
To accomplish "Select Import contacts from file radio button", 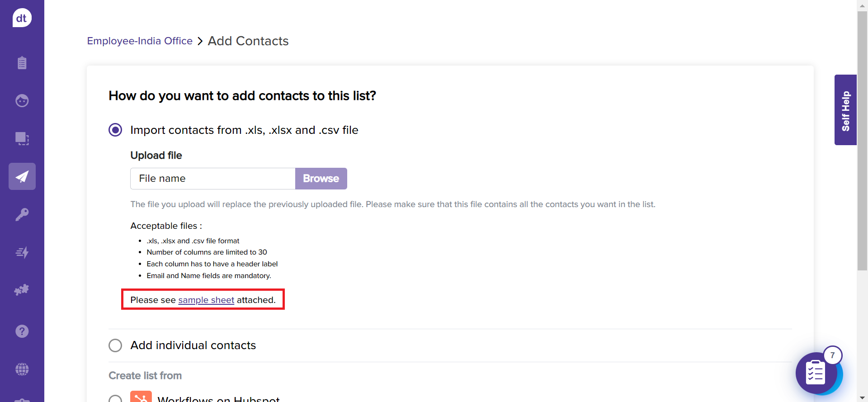I will pos(115,130).
